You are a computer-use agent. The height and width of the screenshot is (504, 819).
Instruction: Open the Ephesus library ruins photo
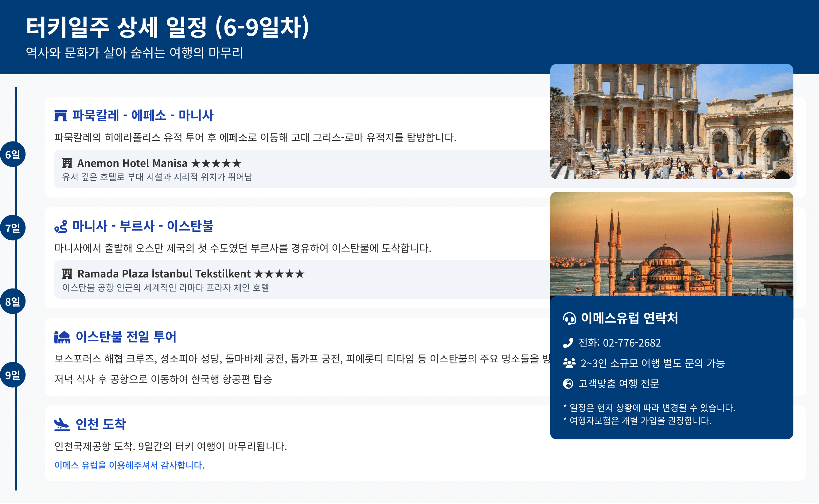[671, 121]
